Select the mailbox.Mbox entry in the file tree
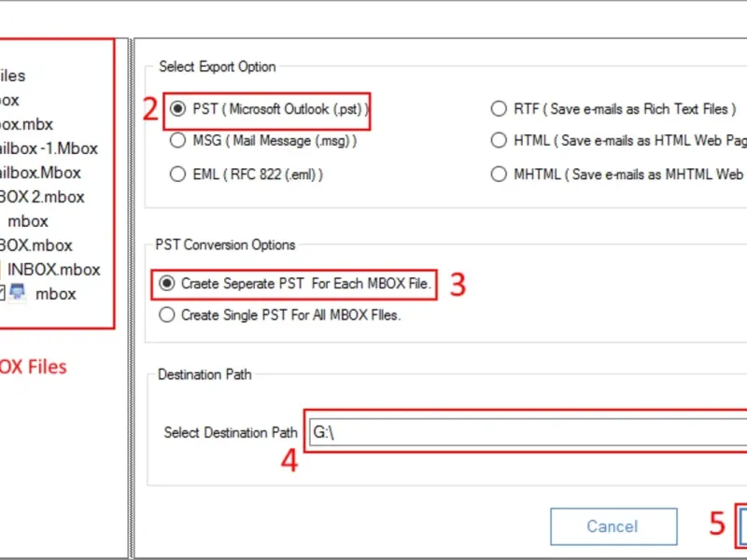Screen dimensions: 747x560 coord(40,173)
